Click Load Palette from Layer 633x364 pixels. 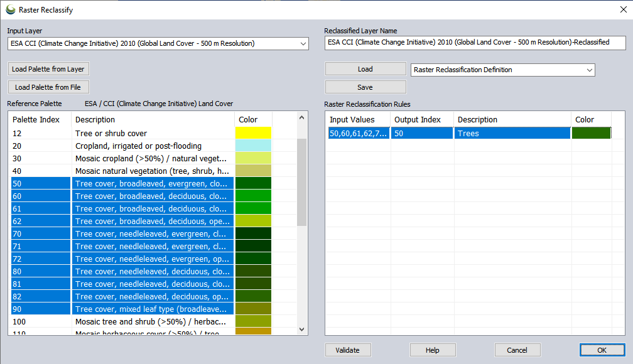(x=48, y=68)
